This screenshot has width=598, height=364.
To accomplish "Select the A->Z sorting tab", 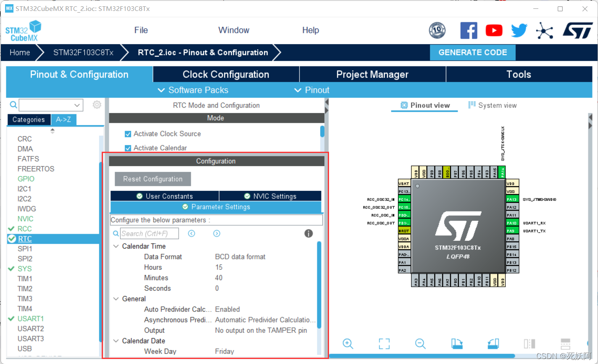I will pyautogui.click(x=63, y=120).
